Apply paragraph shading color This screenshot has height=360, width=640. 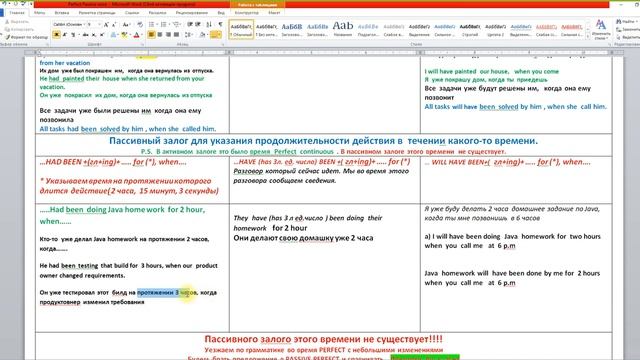tap(203, 35)
